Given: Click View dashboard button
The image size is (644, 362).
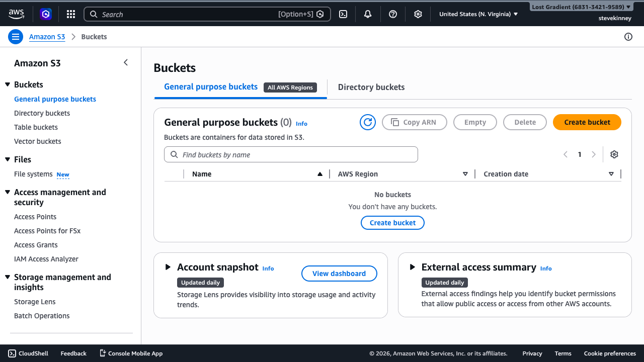Looking at the screenshot, I should pos(339,274).
